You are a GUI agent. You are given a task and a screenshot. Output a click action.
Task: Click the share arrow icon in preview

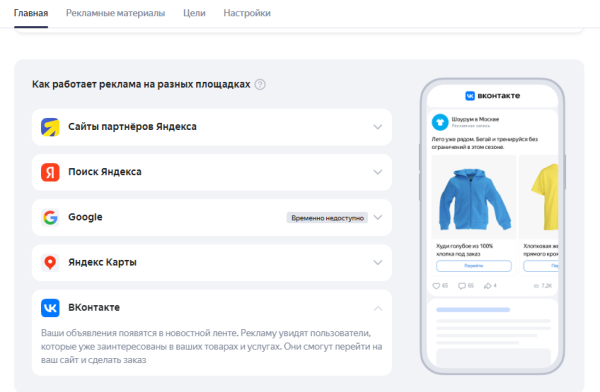coord(488,286)
